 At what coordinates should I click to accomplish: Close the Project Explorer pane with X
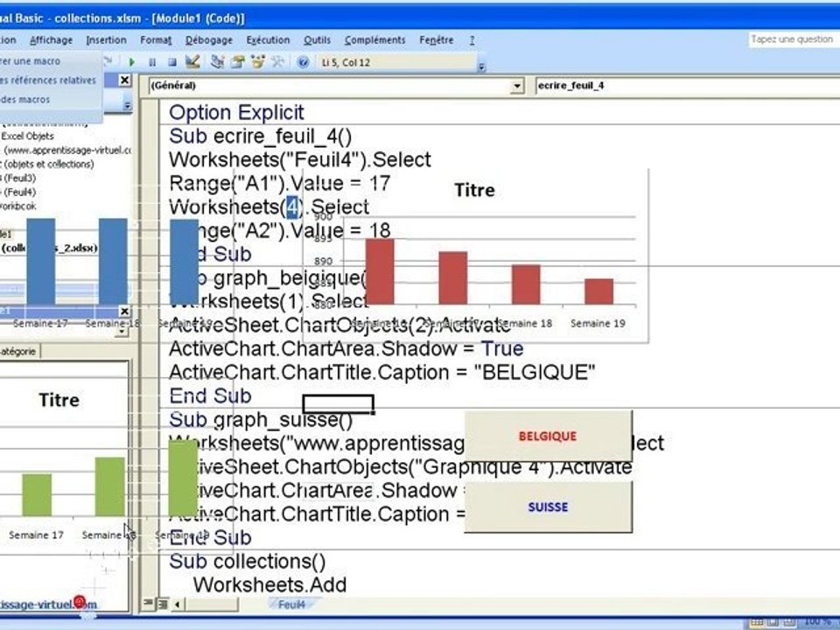coord(124,80)
